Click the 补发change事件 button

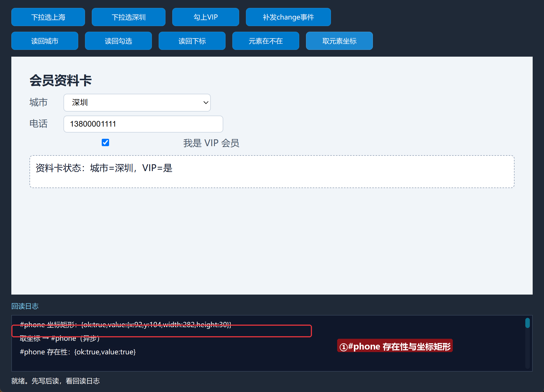tap(288, 17)
